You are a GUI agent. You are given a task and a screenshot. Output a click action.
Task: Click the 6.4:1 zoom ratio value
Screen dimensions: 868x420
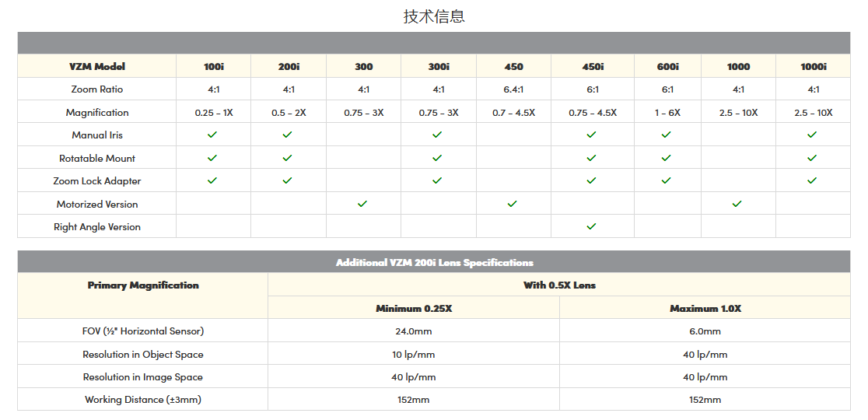(513, 89)
